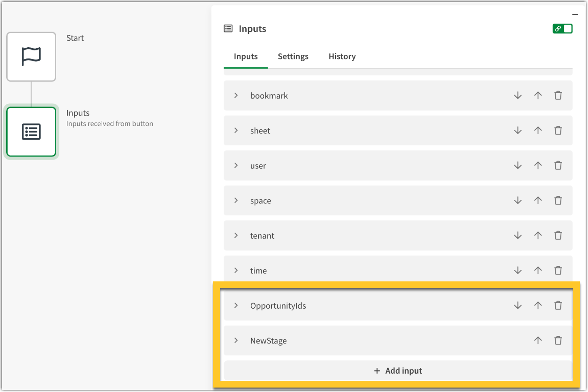Select the Inputs block on canvas
This screenshot has width=588, height=392.
coord(31,132)
